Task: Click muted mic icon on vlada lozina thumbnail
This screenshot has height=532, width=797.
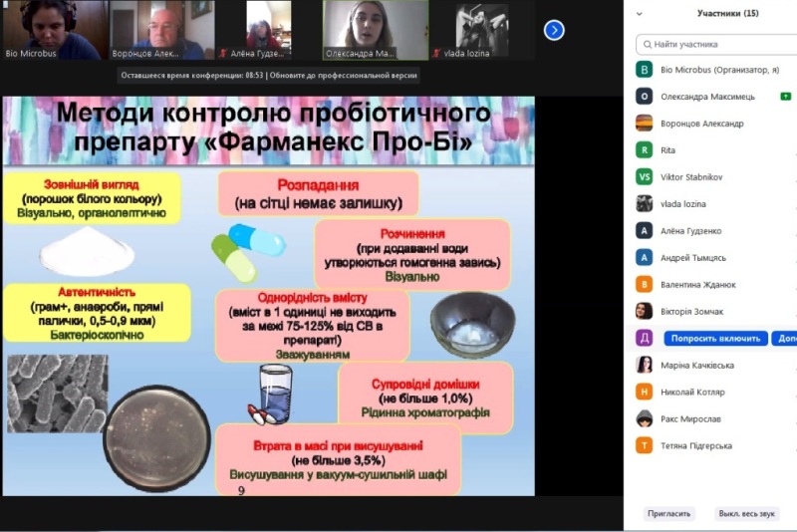Action: [x=436, y=53]
